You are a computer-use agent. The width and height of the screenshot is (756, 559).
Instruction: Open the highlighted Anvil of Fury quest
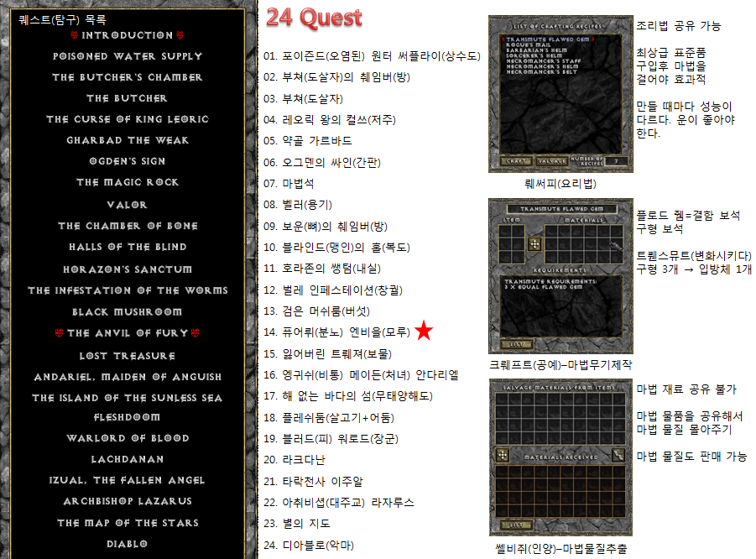pyautogui.click(x=128, y=333)
